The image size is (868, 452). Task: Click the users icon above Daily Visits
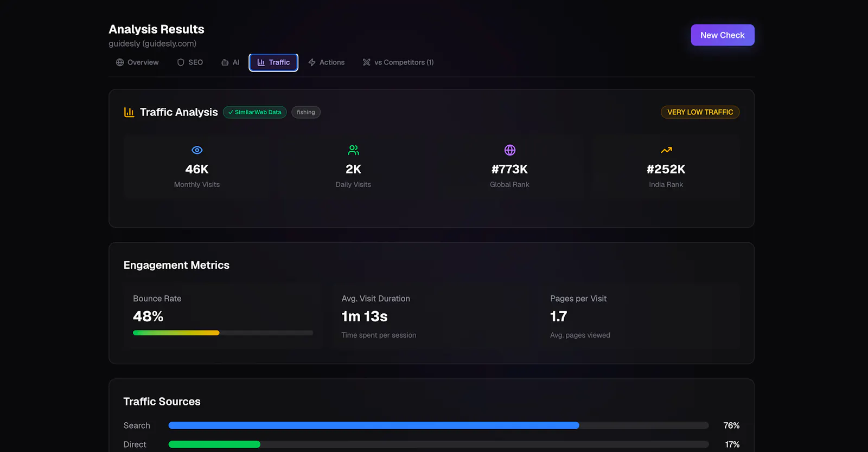coord(354,150)
